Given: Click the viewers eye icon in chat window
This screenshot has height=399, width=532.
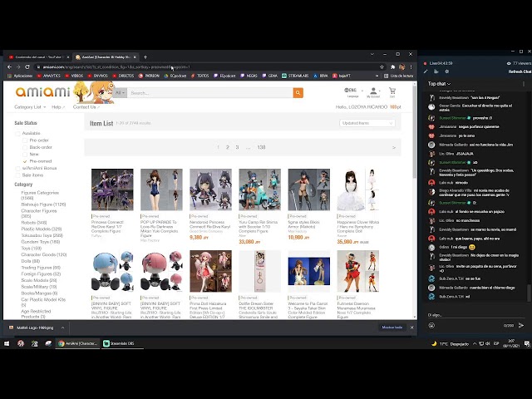Looking at the screenshot, I should [x=509, y=63].
